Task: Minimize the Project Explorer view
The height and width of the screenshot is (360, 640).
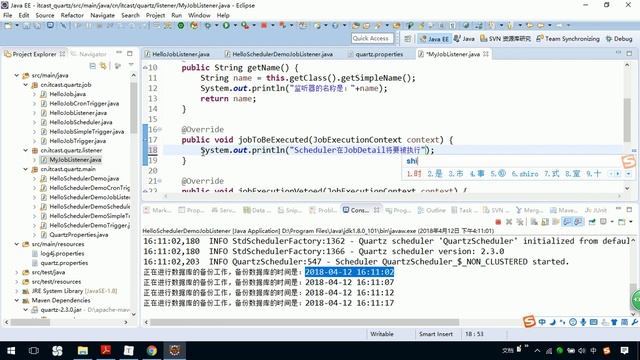Action: (119, 53)
